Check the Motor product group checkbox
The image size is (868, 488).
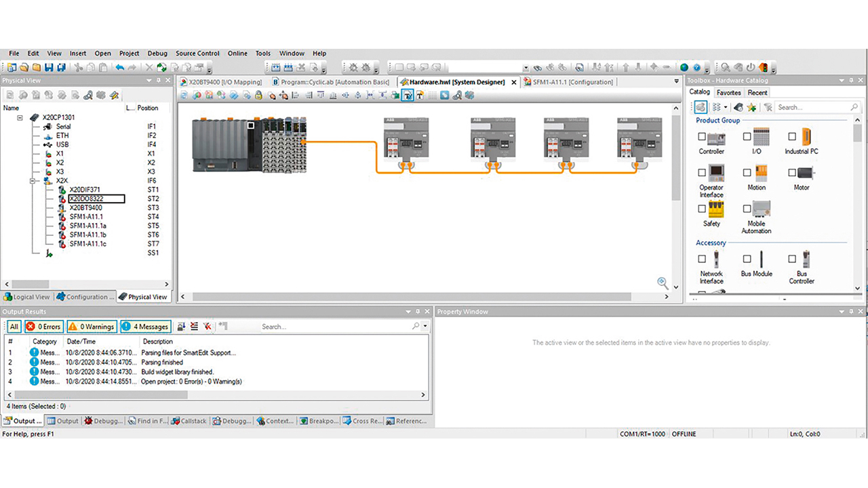(x=791, y=173)
